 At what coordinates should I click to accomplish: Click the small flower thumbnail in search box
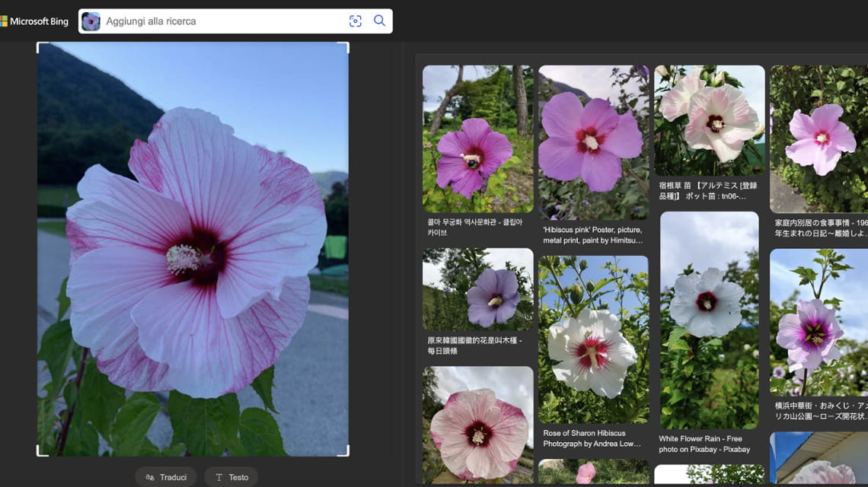point(91,21)
